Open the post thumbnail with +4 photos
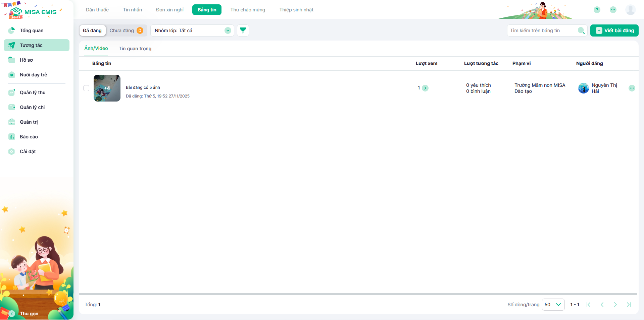This screenshot has width=644, height=320. 107,88
